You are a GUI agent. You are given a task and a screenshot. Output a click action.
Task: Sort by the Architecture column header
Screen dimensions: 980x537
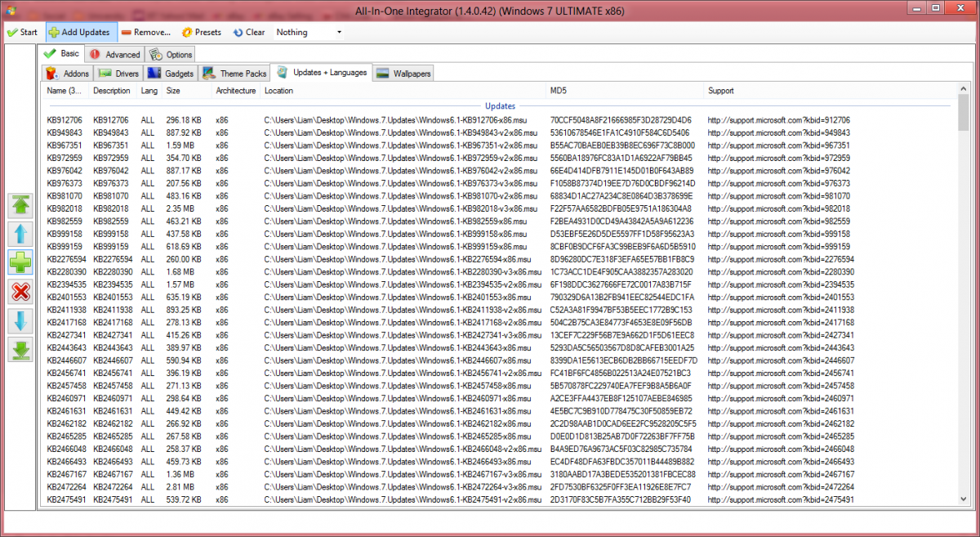pos(236,91)
